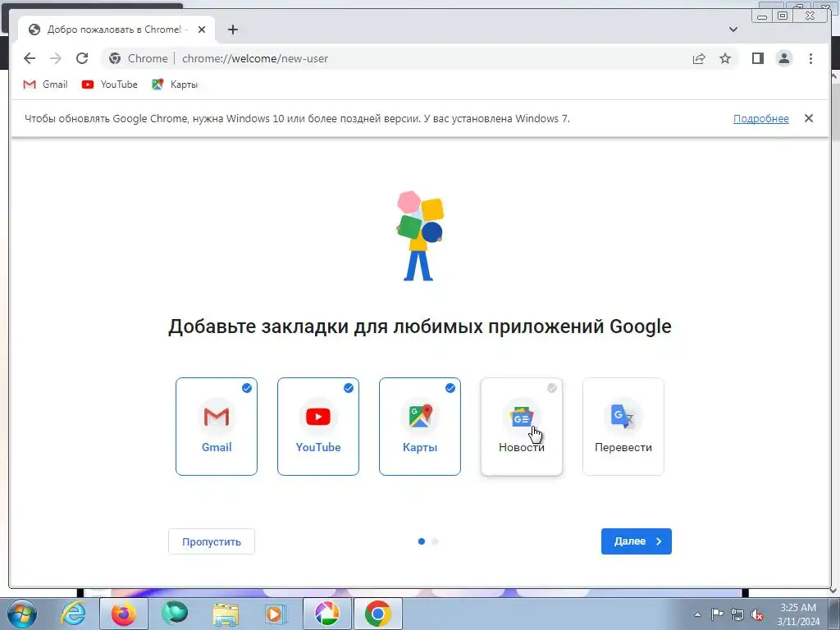Image resolution: width=840 pixels, height=630 pixels.
Task: Open the Action Center flag tray icon
Action: point(717,614)
